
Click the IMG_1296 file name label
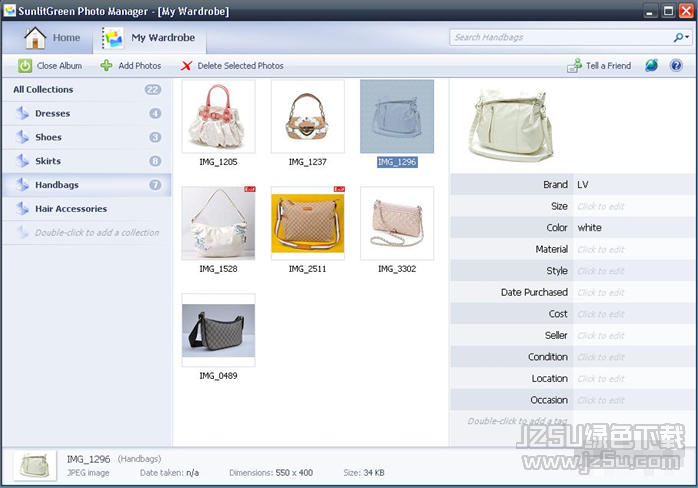pos(397,163)
